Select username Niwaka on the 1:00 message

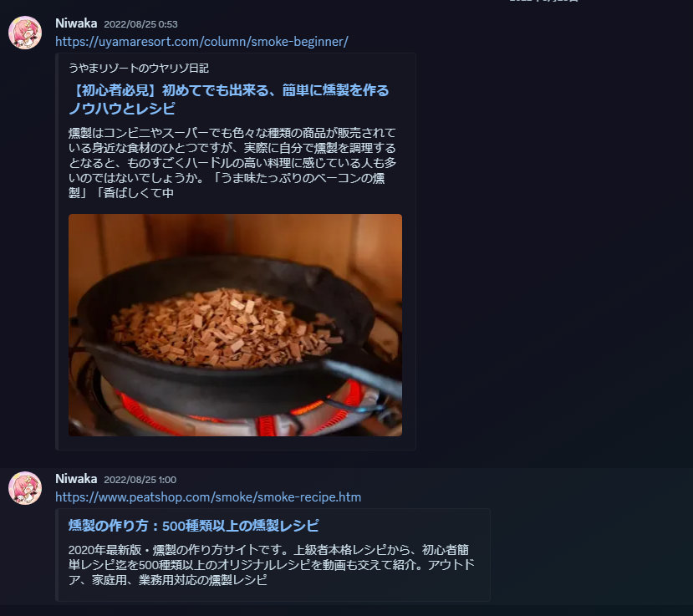coord(76,479)
